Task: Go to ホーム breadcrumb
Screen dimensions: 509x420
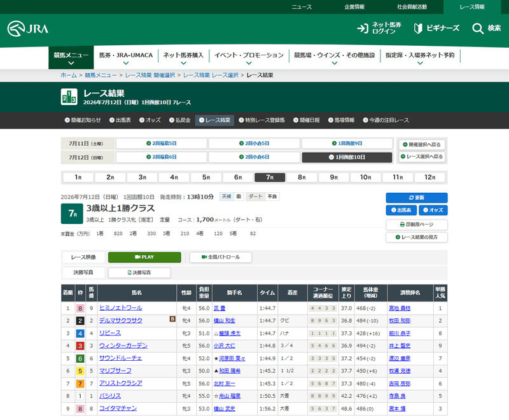Action: point(69,75)
